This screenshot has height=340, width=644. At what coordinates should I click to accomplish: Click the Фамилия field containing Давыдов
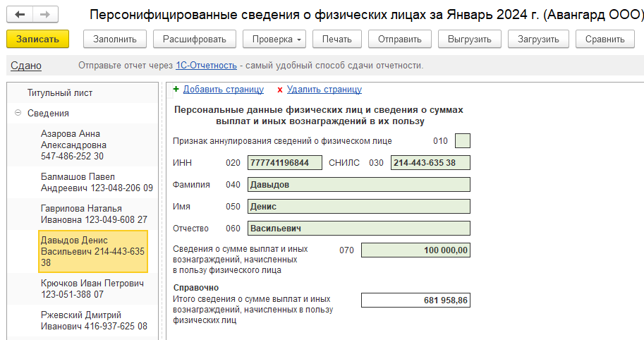358,184
